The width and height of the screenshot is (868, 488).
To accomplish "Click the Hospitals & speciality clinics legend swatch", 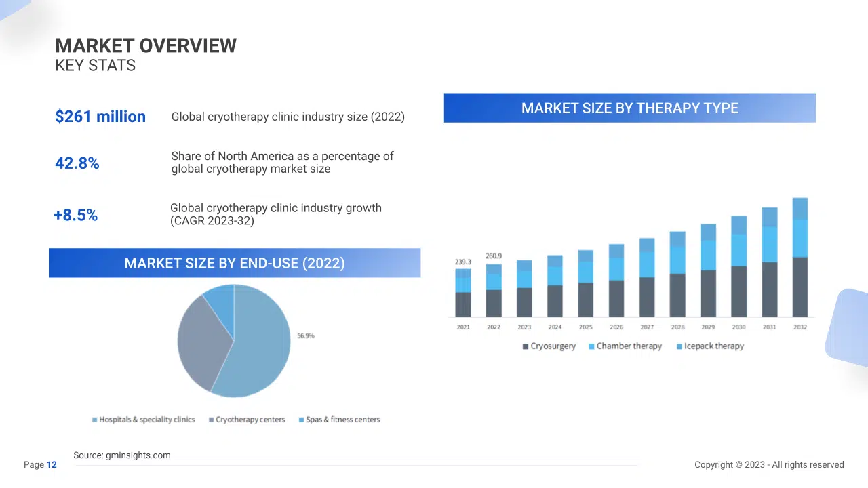I will point(95,420).
